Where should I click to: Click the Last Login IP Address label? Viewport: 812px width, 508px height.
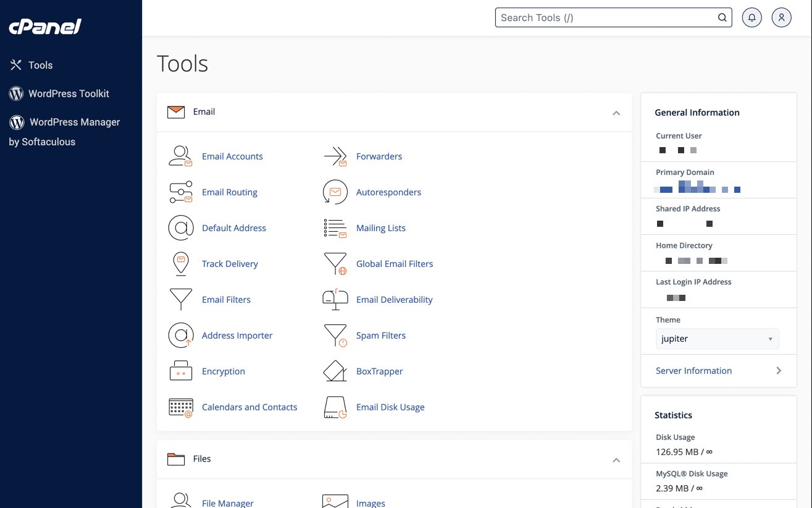click(693, 282)
